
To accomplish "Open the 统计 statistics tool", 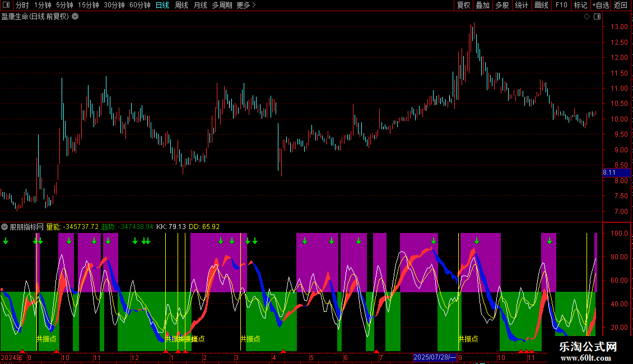I will (x=522, y=5).
